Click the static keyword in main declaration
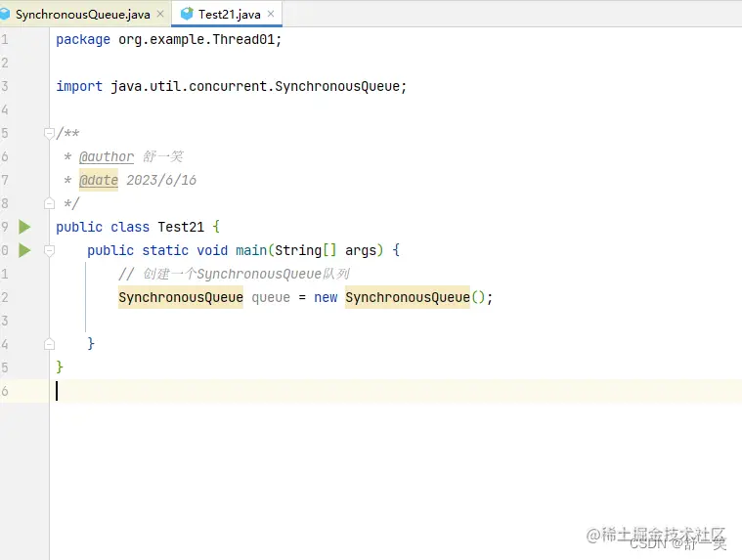The width and height of the screenshot is (742, 560). 165,250
